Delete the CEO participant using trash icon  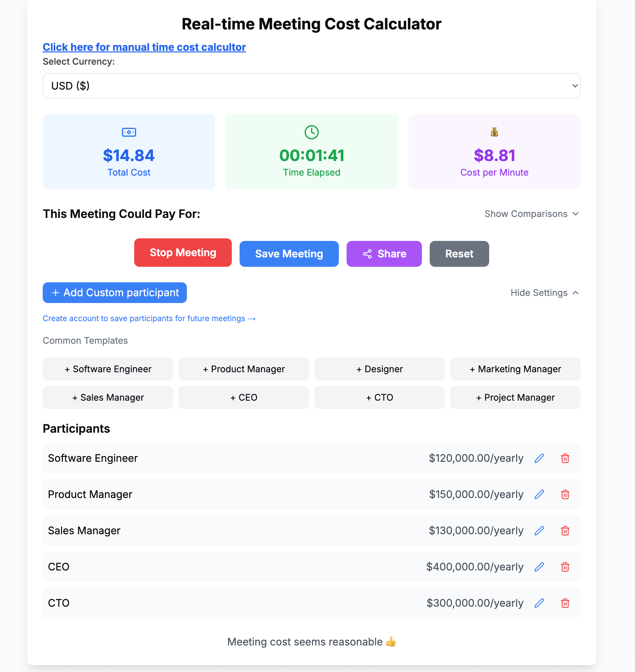pyautogui.click(x=565, y=567)
